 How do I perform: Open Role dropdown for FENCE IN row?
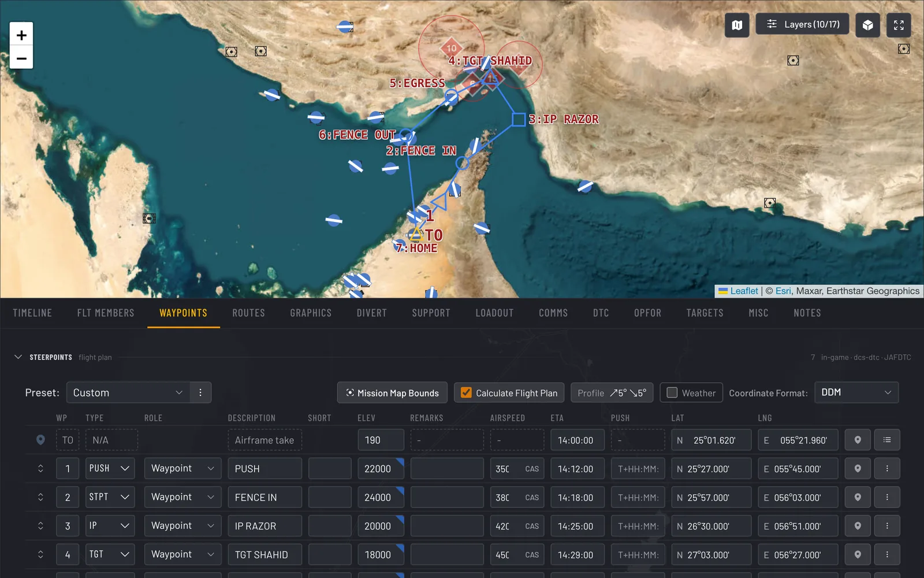pos(182,497)
